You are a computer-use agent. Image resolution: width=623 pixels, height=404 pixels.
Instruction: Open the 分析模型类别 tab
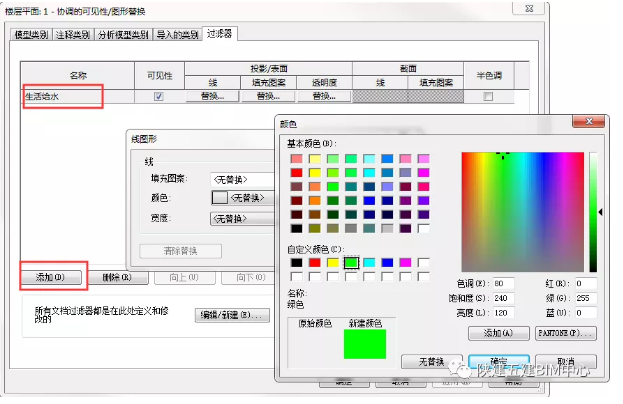tap(123, 35)
